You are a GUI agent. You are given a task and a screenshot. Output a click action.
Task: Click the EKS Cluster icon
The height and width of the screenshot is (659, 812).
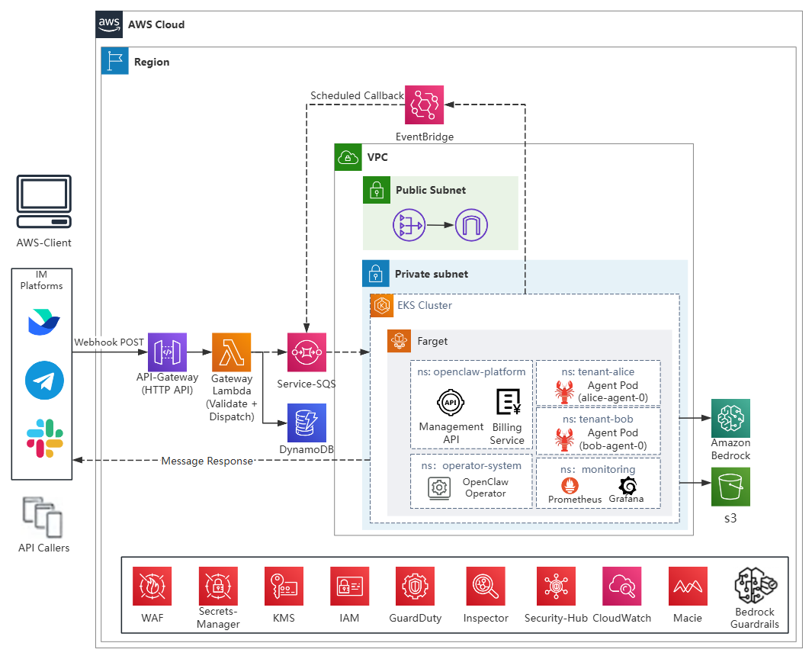click(382, 306)
